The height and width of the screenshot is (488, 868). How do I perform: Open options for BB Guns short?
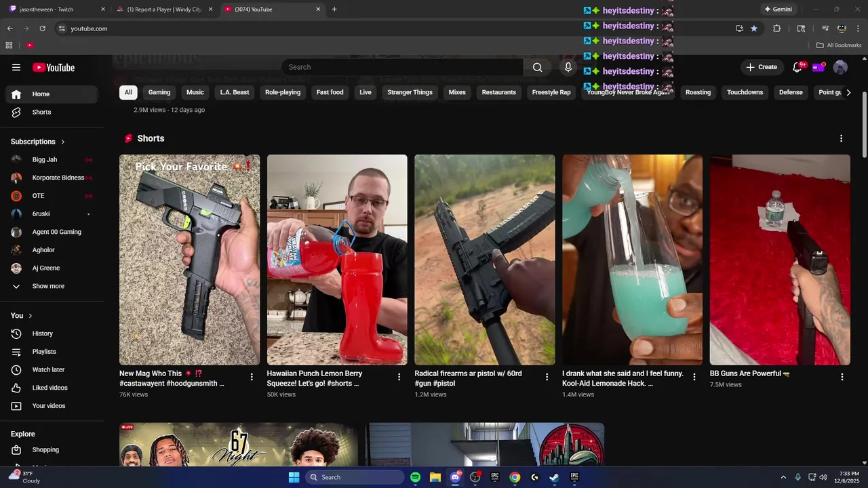click(x=842, y=377)
